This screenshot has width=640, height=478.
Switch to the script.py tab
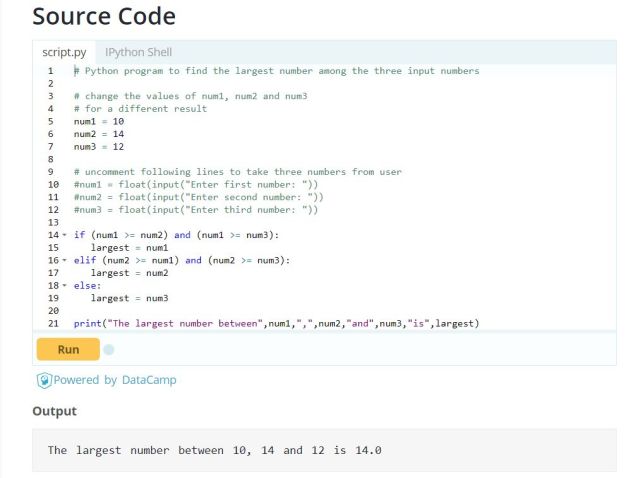tap(63, 52)
